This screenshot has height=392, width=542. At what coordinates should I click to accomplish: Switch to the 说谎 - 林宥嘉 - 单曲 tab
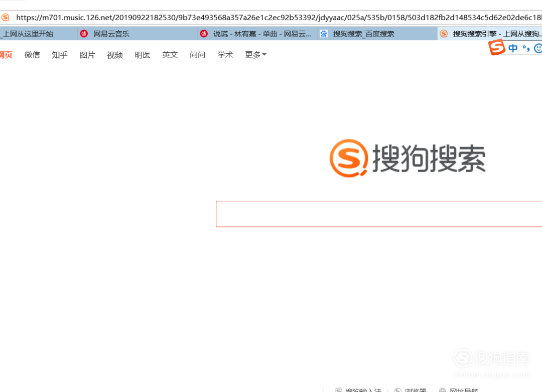tap(257, 34)
